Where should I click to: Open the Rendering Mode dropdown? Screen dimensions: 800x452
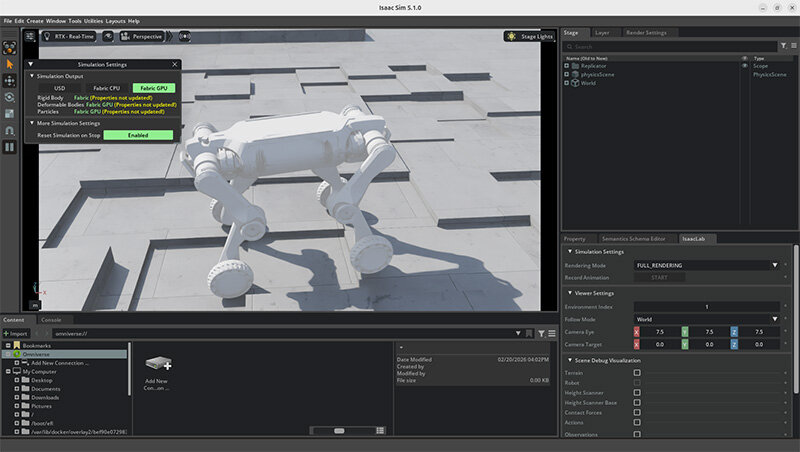(706, 265)
